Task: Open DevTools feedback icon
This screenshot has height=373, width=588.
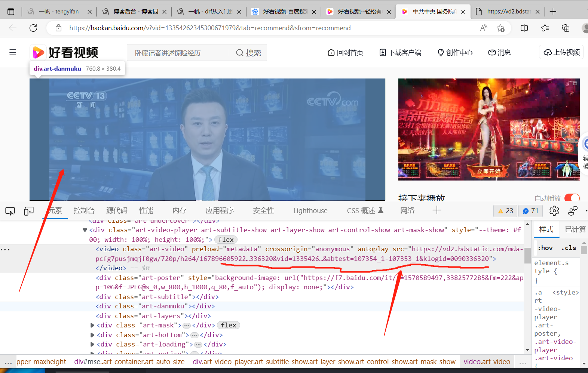Action: 573,211
